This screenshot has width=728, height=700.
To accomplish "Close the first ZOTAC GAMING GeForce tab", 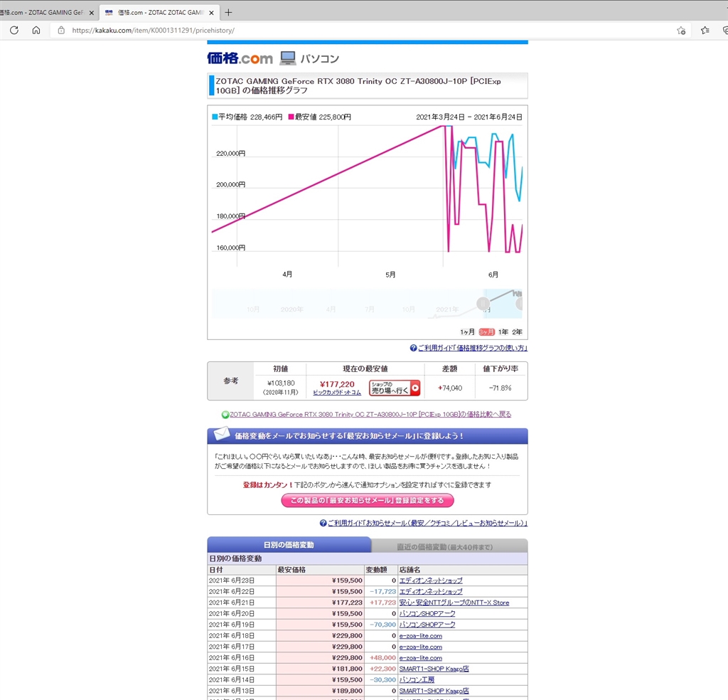I will click(x=92, y=13).
